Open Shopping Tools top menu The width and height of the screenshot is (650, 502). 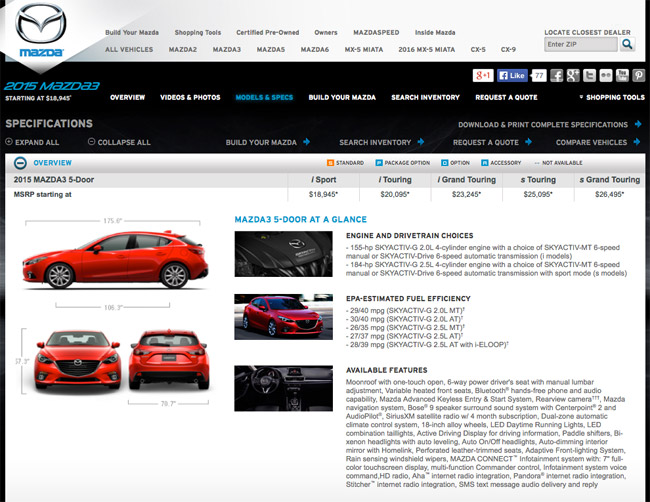click(x=198, y=32)
